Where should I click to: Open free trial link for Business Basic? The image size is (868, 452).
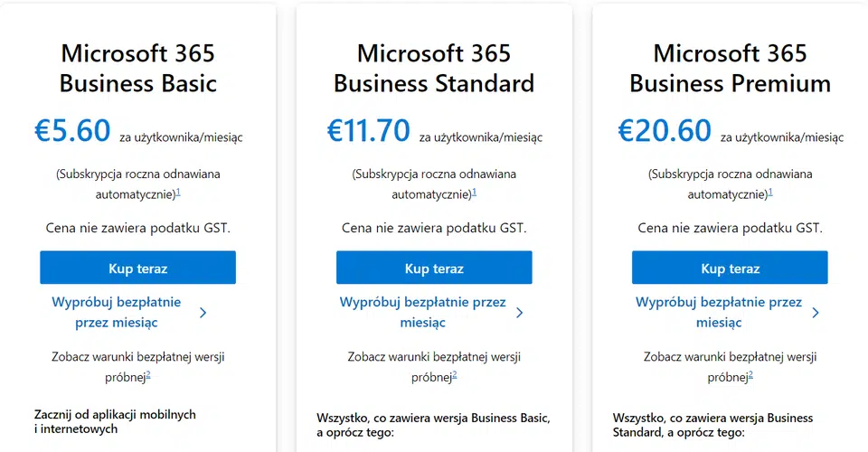[x=117, y=312]
